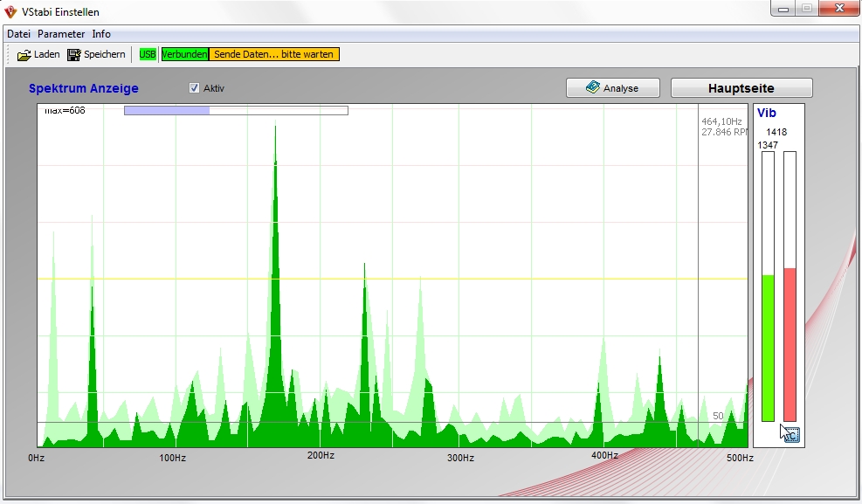Click the orange 'Sende Daten' status message
This screenshot has height=504, width=862.
tap(273, 54)
